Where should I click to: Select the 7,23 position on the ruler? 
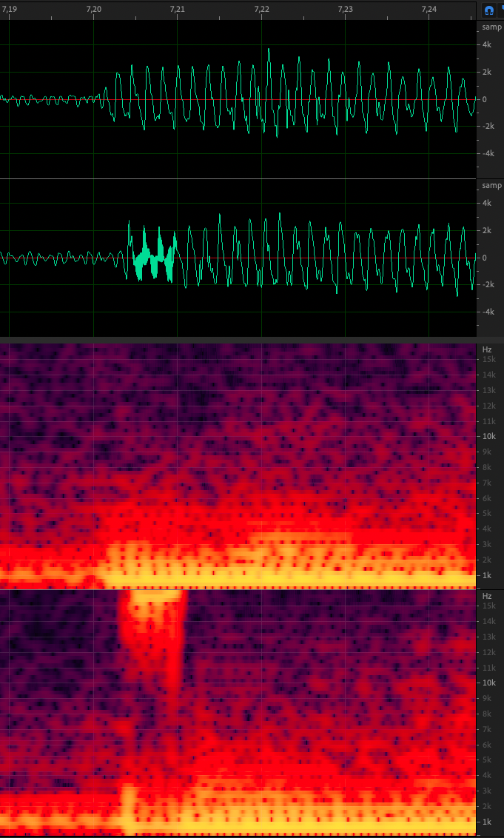pyautogui.click(x=346, y=9)
